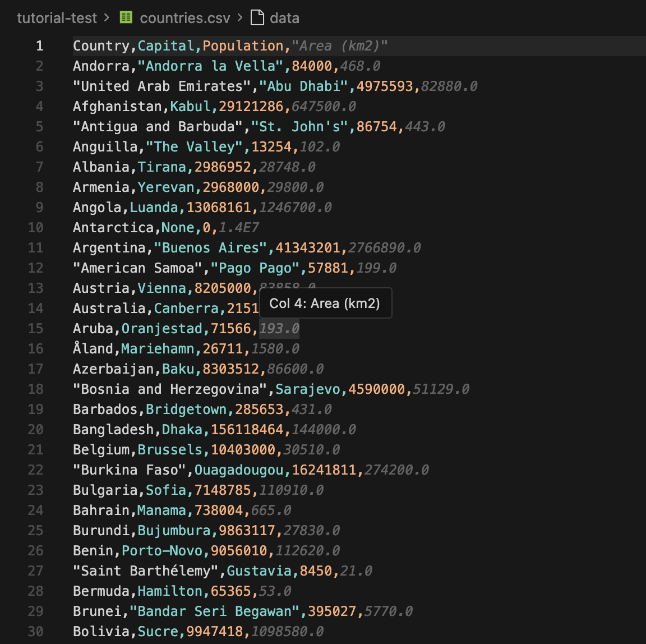The image size is (646, 644).
Task: Click 'Pago Pago' in American Samoa row
Action: tap(255, 268)
